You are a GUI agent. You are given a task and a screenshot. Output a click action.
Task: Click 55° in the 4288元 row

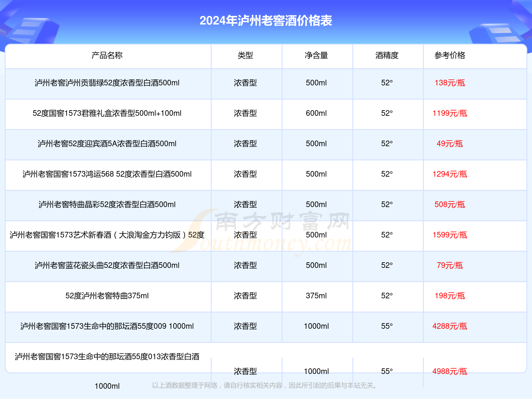coord(387,326)
